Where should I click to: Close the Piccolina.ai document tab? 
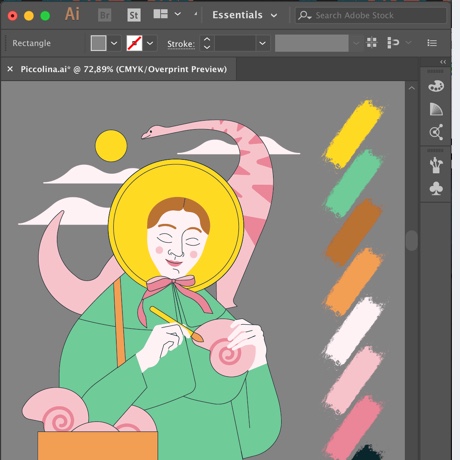(10, 69)
